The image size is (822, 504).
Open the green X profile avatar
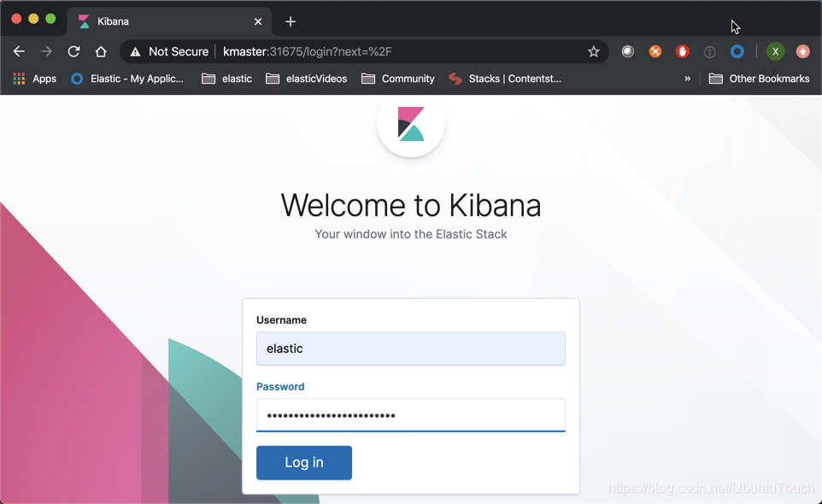click(x=775, y=51)
